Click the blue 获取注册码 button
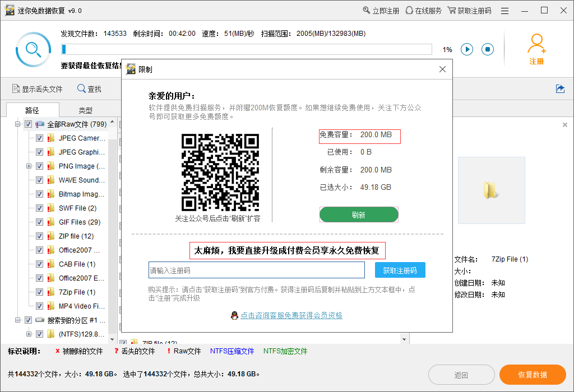 400,270
